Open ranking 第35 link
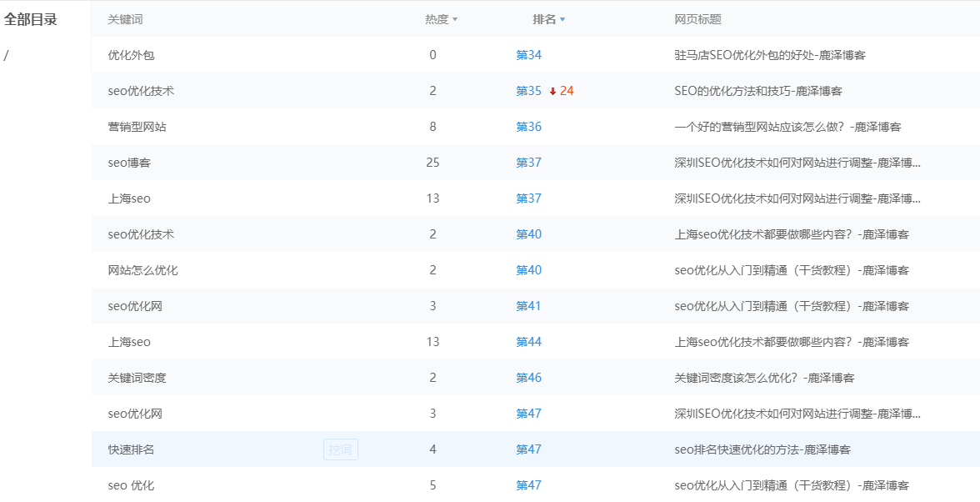The height and width of the screenshot is (502, 980). (528, 91)
